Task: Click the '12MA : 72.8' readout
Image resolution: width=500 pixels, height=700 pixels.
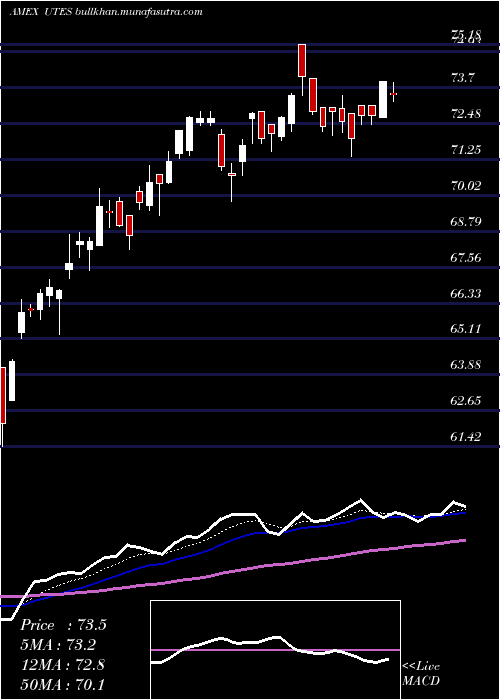Action: point(63,664)
